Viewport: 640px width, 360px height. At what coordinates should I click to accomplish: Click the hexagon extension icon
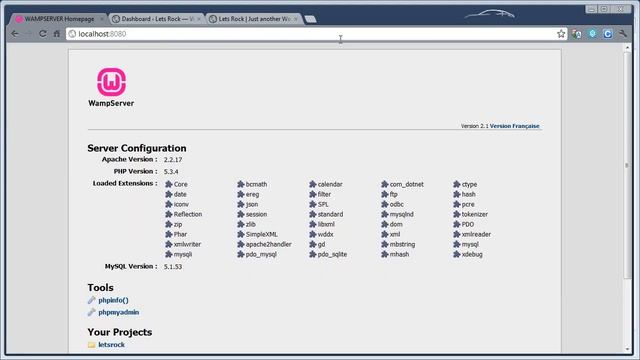click(592, 33)
